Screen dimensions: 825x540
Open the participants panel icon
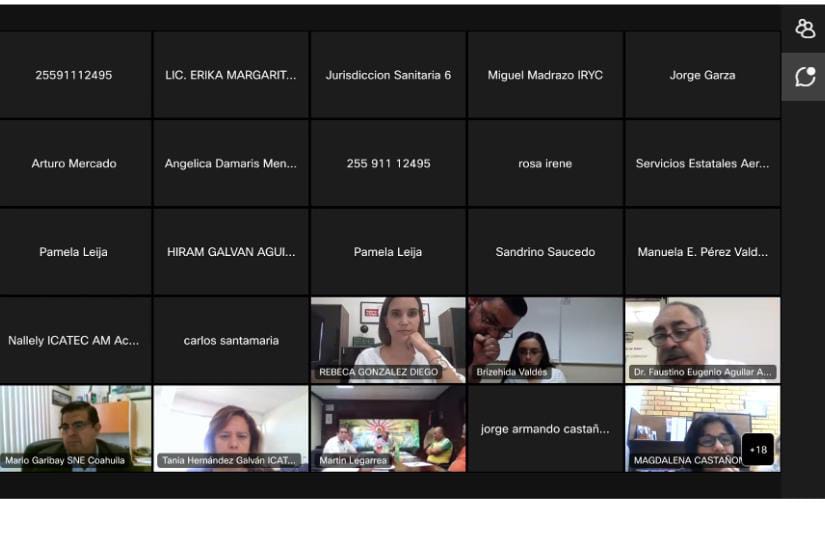point(804,28)
